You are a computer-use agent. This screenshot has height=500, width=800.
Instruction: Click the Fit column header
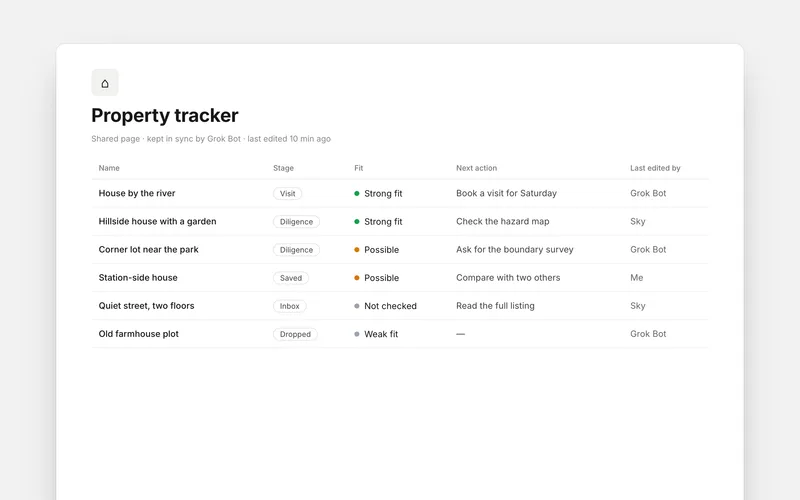[x=359, y=168]
